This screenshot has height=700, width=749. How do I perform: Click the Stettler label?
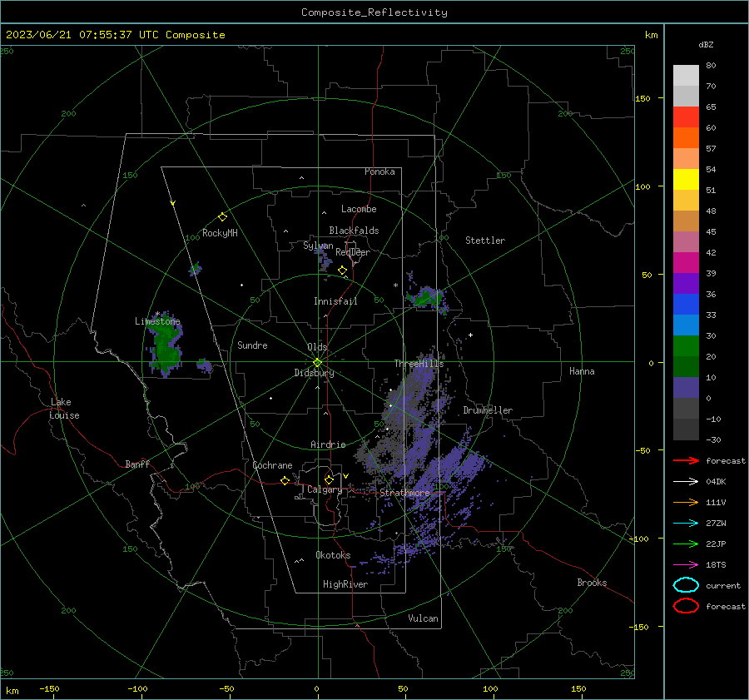pos(485,241)
